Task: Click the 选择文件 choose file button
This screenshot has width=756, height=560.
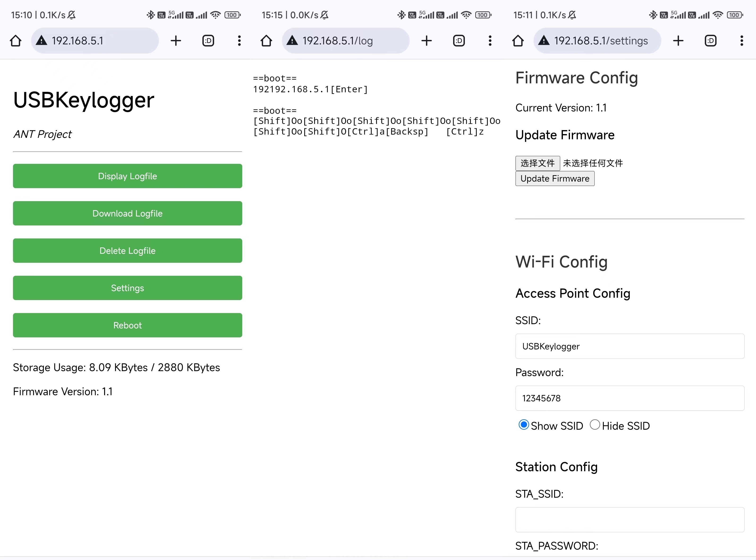Action: point(537,163)
